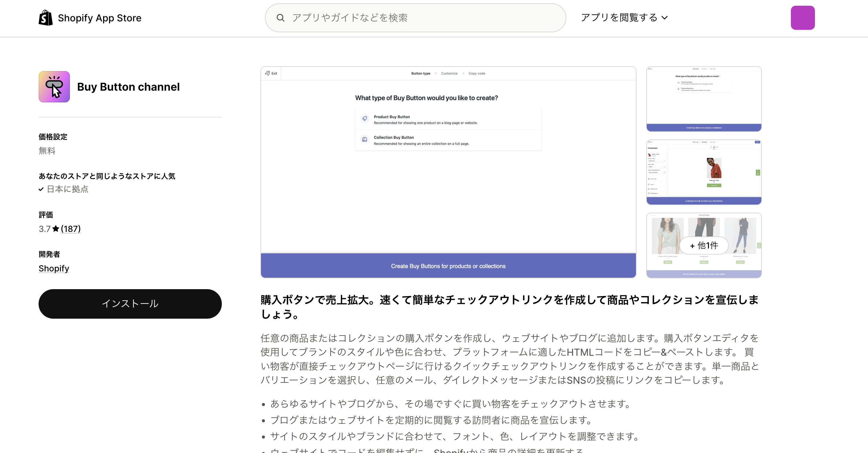Select the bullet text about フォント、色、レイアウト
This screenshot has height=453, width=868.
click(x=455, y=436)
